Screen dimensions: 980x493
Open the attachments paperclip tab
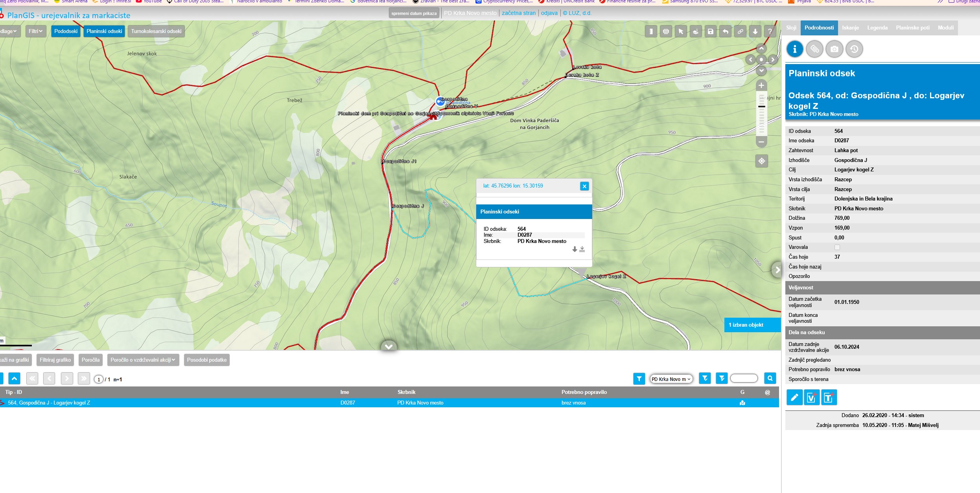click(x=814, y=49)
